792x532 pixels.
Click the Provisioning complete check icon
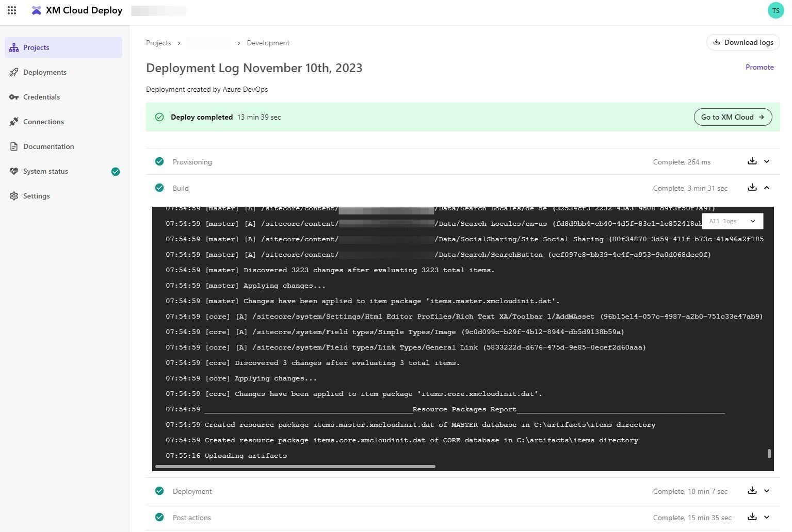(159, 161)
